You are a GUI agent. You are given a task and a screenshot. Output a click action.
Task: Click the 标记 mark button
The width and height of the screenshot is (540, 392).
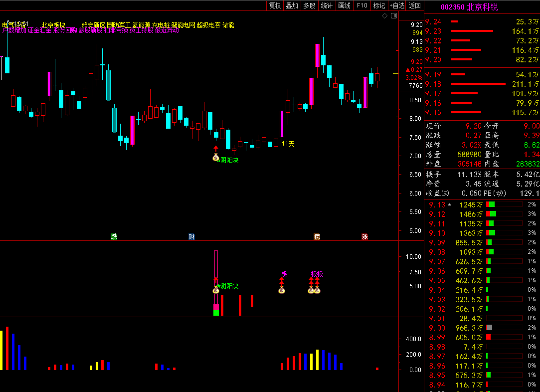pyautogui.click(x=379, y=5)
